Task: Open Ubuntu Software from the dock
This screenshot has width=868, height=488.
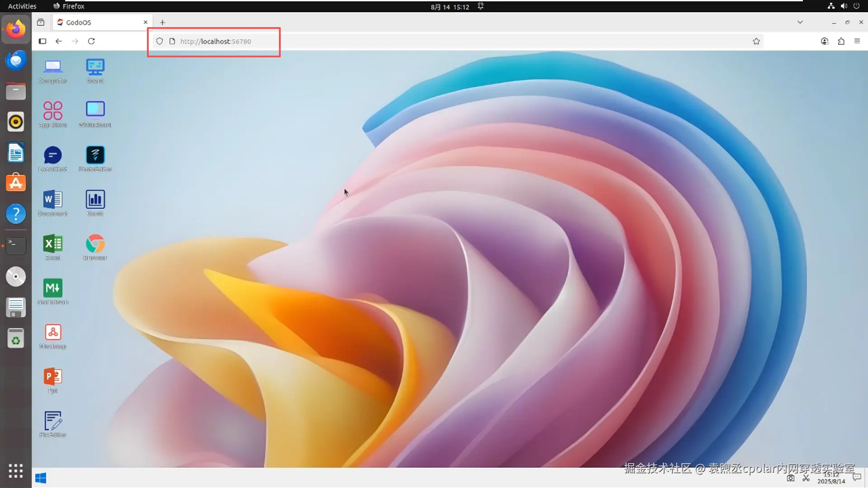Action: (x=16, y=183)
